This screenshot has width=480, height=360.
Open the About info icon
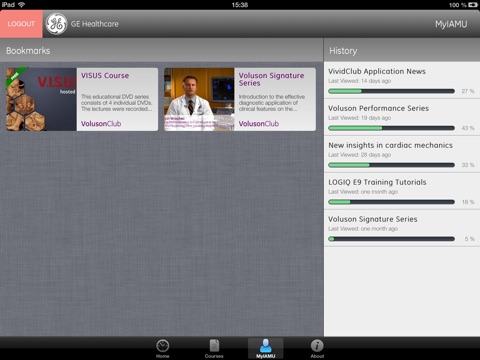pyautogui.click(x=317, y=346)
